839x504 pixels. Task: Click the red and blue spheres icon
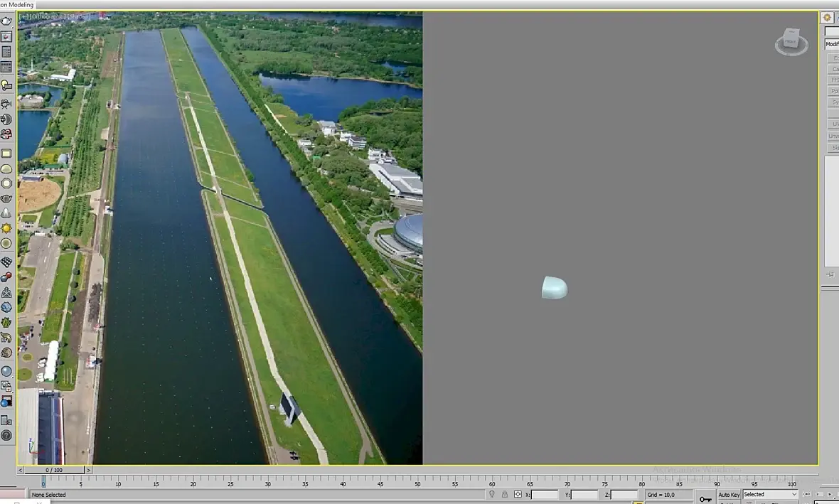coord(6,277)
